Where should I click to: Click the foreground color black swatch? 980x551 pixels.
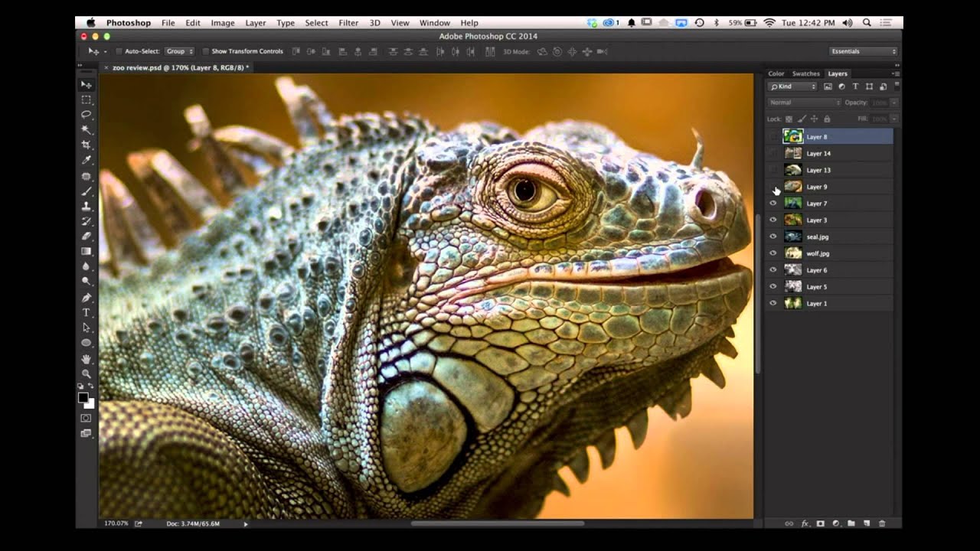83,397
